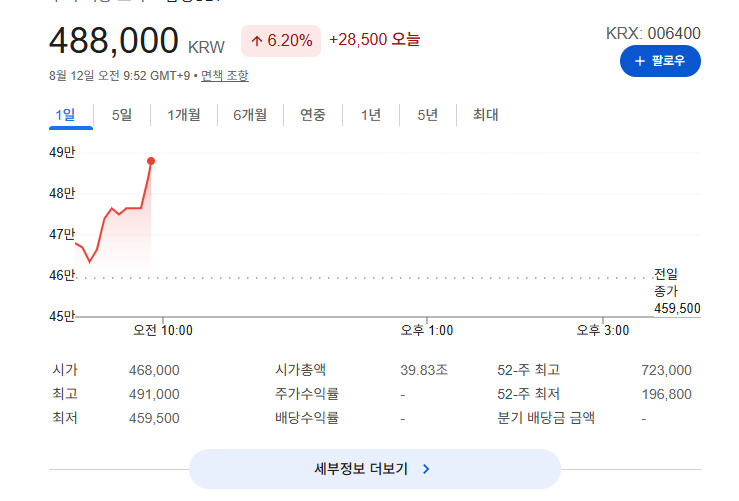Select the 1개월 range tab

click(184, 115)
